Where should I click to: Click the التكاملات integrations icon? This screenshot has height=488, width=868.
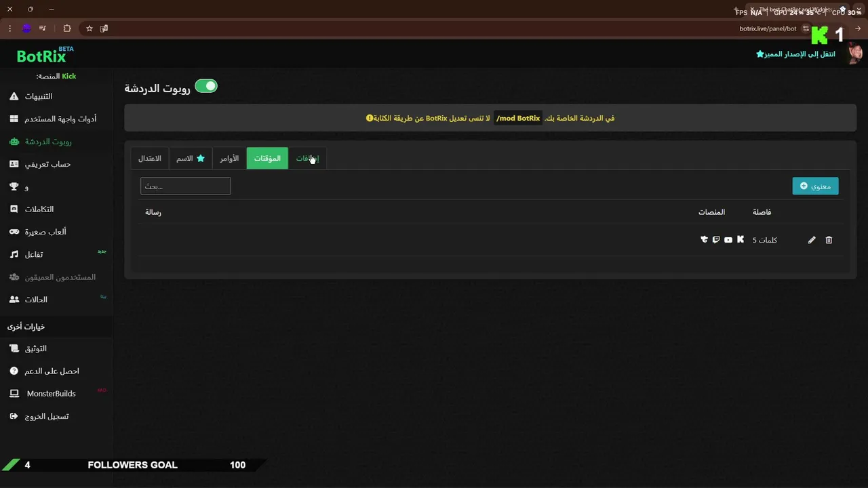click(x=14, y=209)
